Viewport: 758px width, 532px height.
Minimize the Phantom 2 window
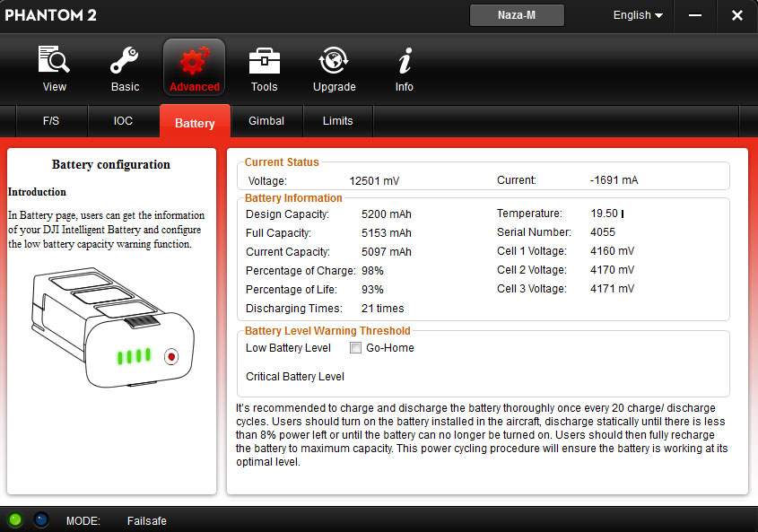click(695, 15)
